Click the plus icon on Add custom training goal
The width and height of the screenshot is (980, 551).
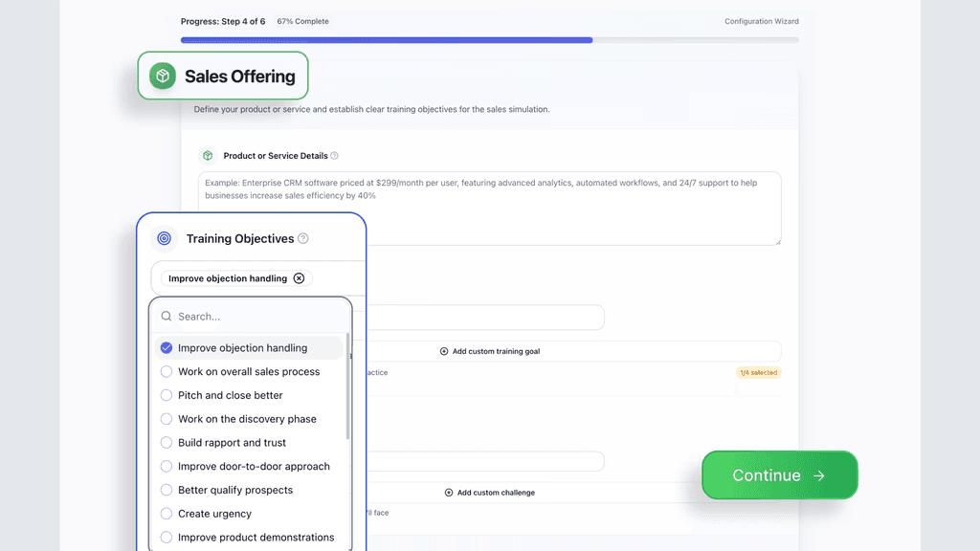pyautogui.click(x=443, y=351)
